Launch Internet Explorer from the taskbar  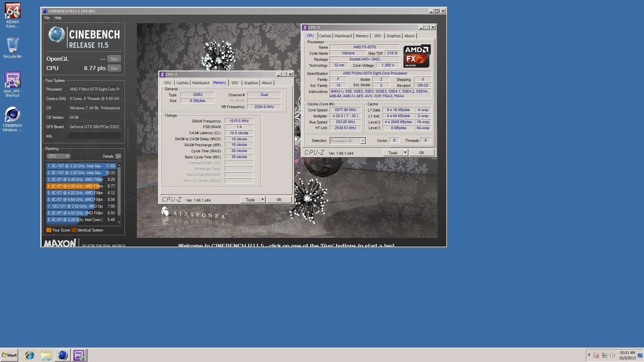[x=30, y=355]
